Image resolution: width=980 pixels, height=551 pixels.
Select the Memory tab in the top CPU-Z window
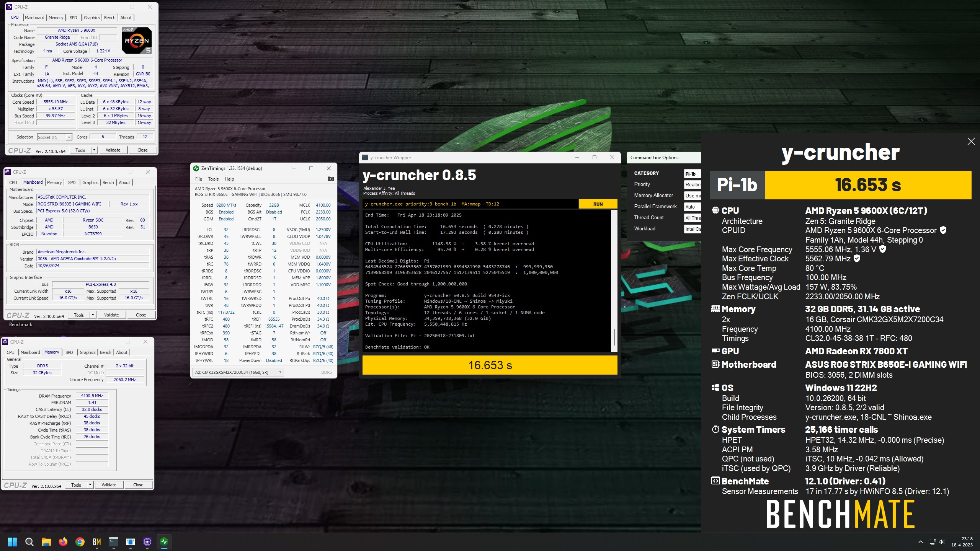click(x=56, y=18)
